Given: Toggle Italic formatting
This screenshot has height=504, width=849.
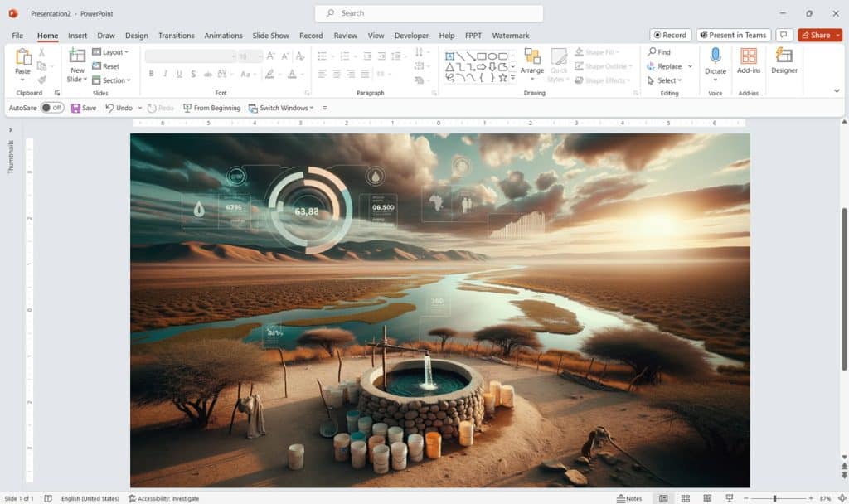Looking at the screenshot, I should coord(166,74).
